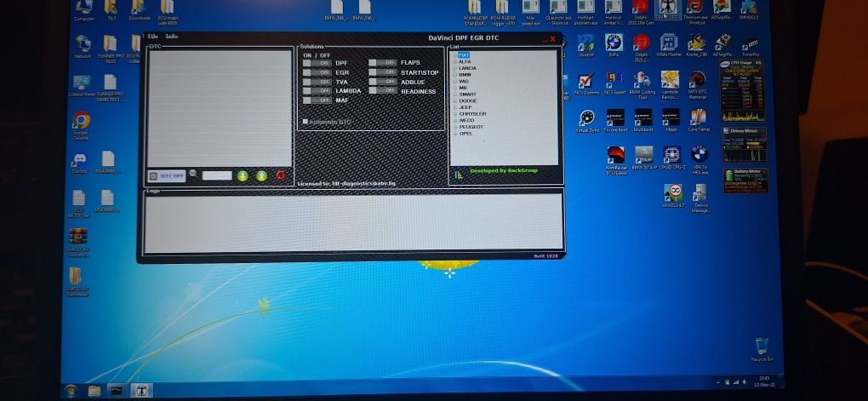Expand the DODGE tree node
This screenshot has width=868, height=401.
(x=455, y=100)
